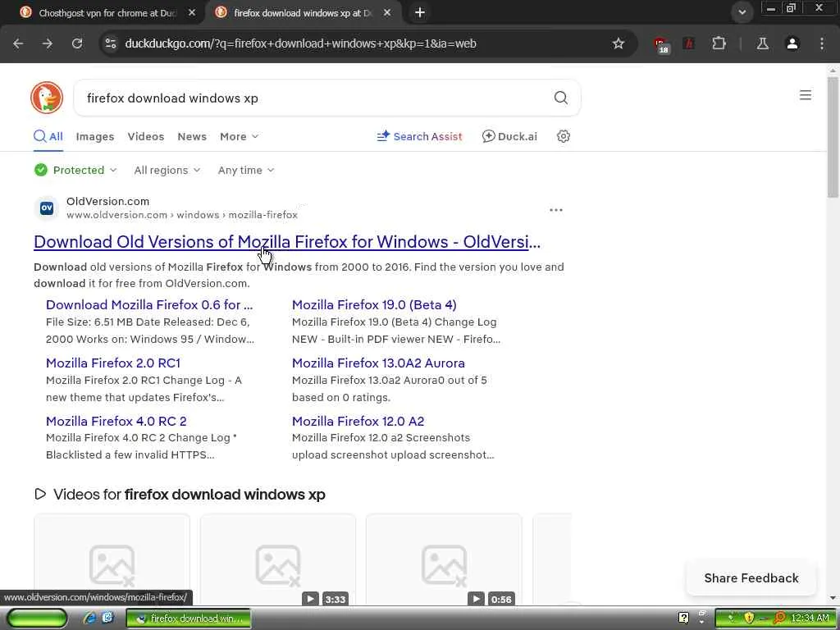Image resolution: width=840 pixels, height=630 pixels.
Task: Click the help question mark tray icon
Action: coord(683,619)
